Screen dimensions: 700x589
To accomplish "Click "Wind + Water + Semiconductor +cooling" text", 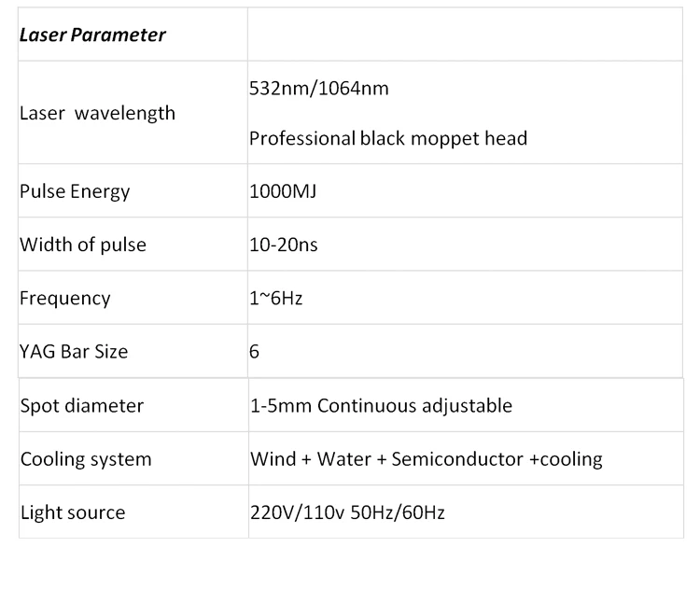I will tap(426, 459).
